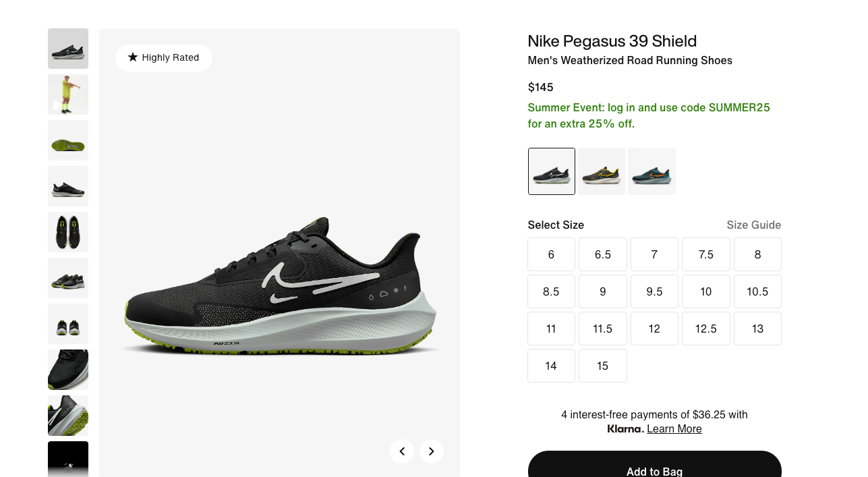Add the shoe to bag
Viewport: 868px width, 477px height.
coord(655,464)
